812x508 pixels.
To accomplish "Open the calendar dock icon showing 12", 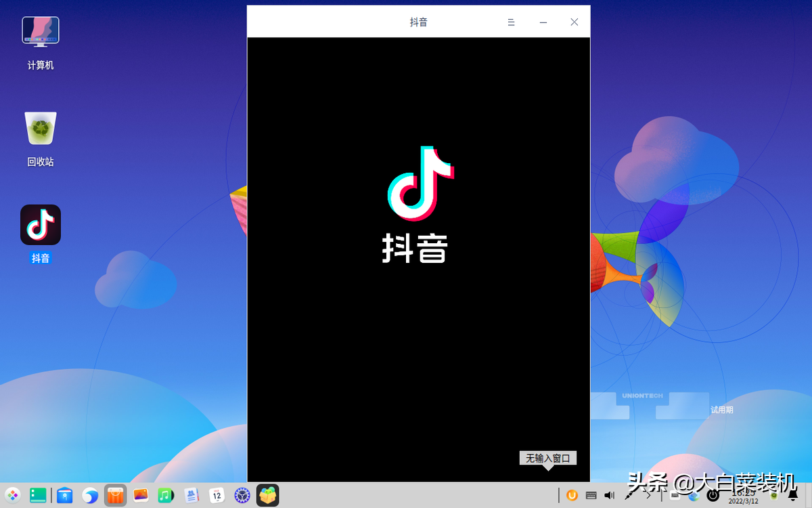I will point(217,495).
